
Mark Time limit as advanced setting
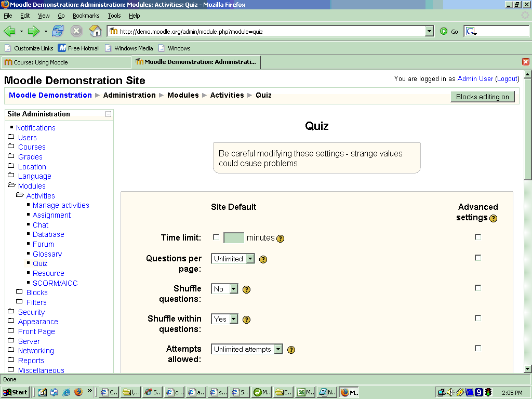coord(478,237)
